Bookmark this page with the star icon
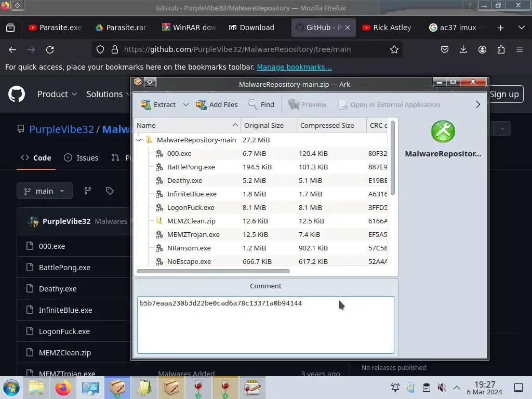Screen dimensions: 532x399 coord(394,49)
